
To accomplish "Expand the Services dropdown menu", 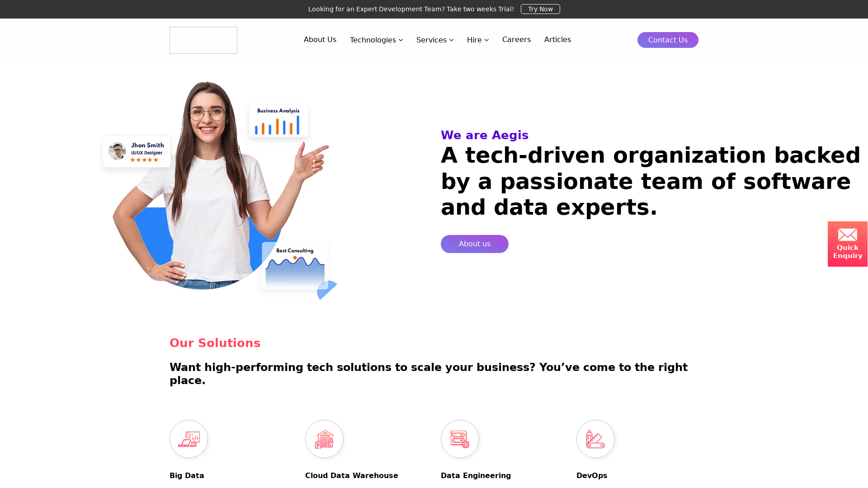I will pos(434,40).
